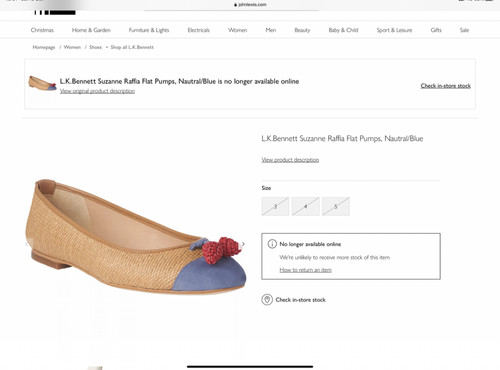500x370 pixels.
Task: Open How to return an item link
Action: 305,270
